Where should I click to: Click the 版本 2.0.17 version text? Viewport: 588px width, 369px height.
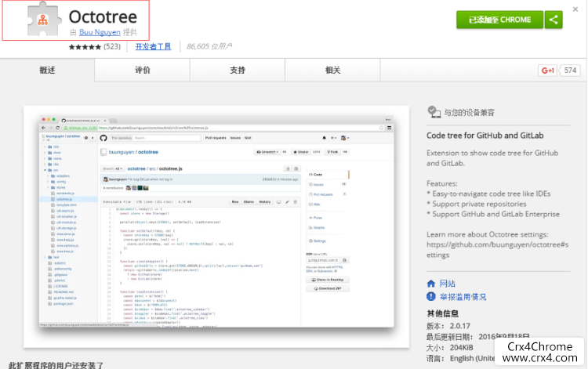[448, 326]
